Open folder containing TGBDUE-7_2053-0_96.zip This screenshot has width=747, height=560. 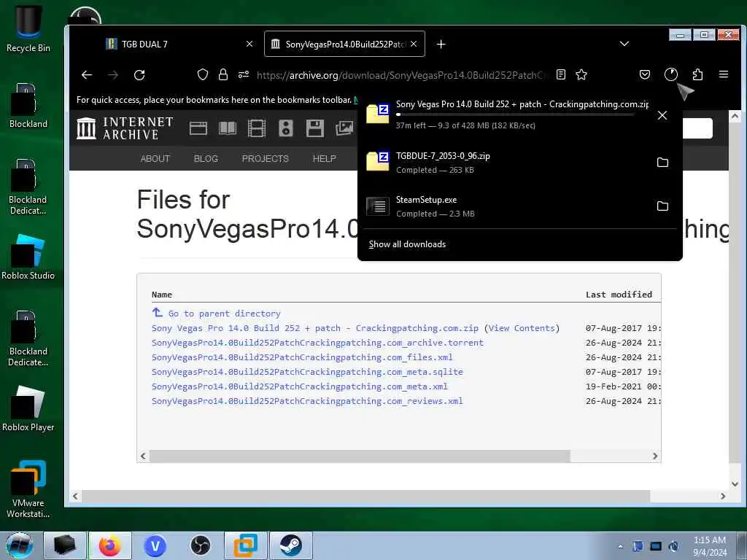(662, 163)
